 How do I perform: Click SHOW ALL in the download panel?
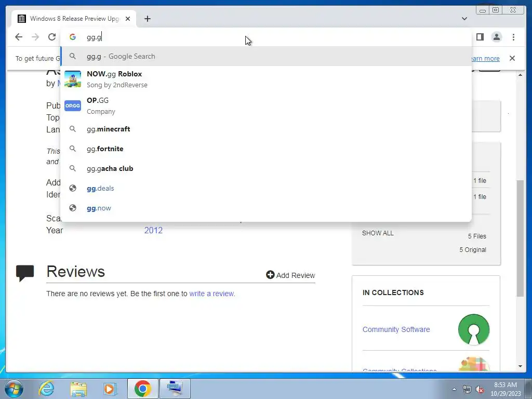coord(378,233)
